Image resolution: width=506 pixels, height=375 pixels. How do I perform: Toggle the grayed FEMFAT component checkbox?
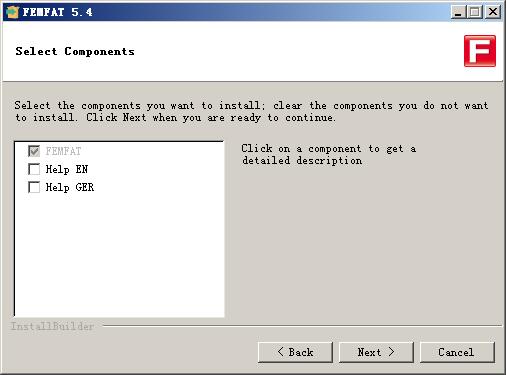(34, 151)
